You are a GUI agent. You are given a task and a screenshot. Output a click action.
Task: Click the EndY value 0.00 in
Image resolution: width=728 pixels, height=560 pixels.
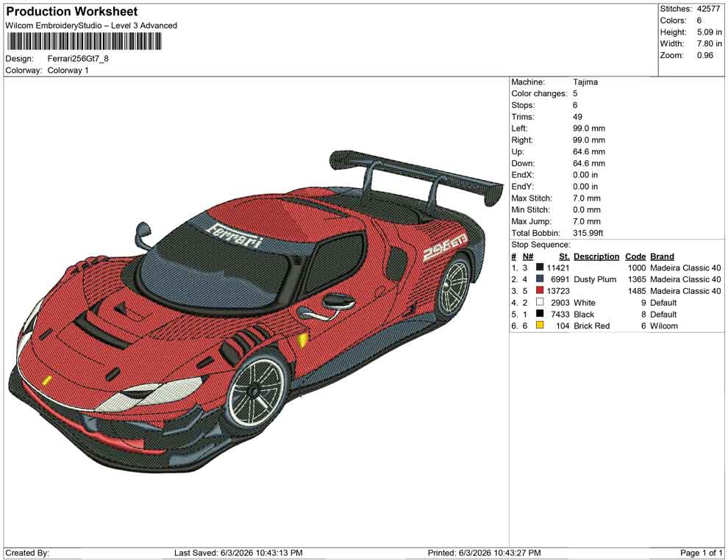585,187
